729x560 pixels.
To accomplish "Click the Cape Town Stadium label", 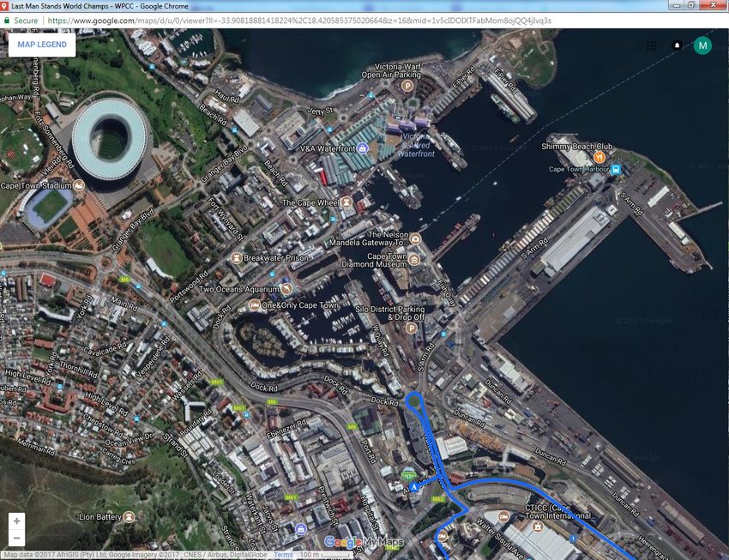I will coord(36,185).
